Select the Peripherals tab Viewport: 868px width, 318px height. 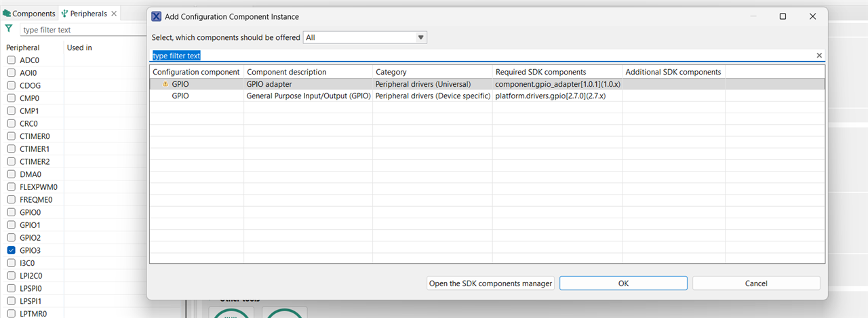coord(88,14)
